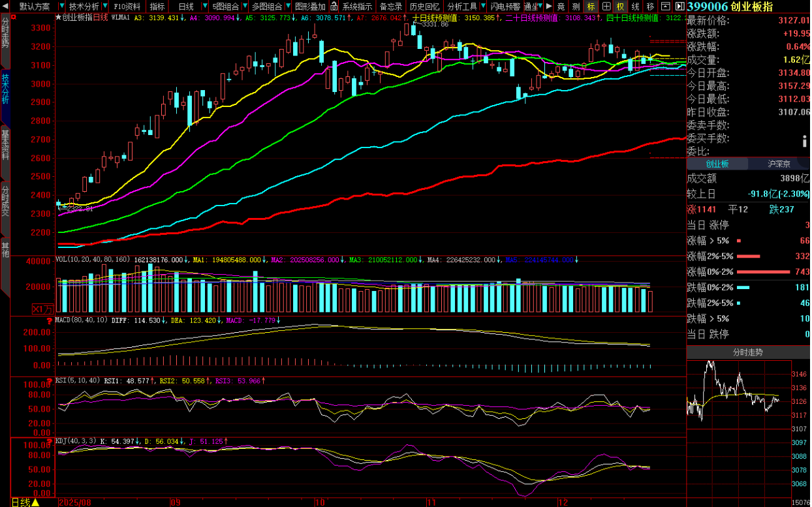
Task: Toggle the 线 drawing line button
Action: 635,7
